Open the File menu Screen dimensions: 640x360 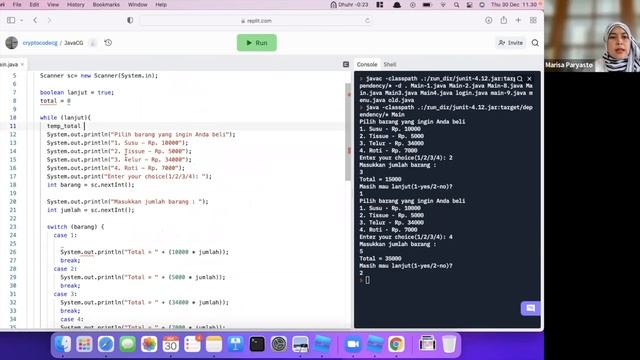[x=17, y=4]
